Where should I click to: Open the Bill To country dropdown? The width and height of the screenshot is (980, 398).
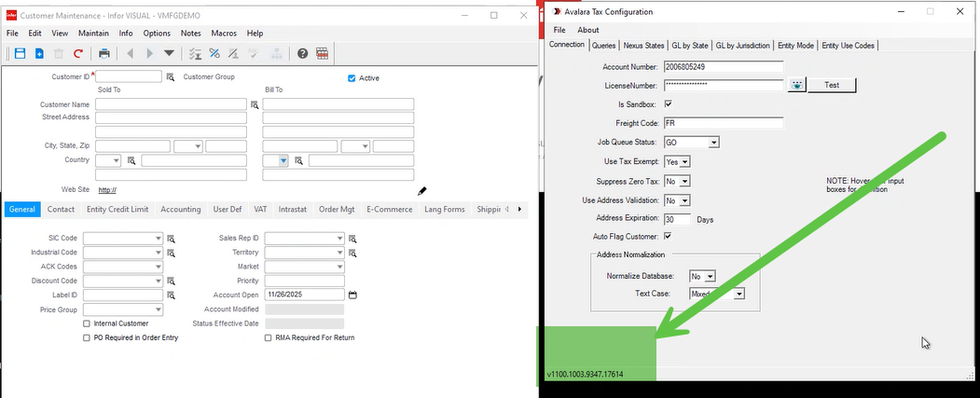click(283, 160)
